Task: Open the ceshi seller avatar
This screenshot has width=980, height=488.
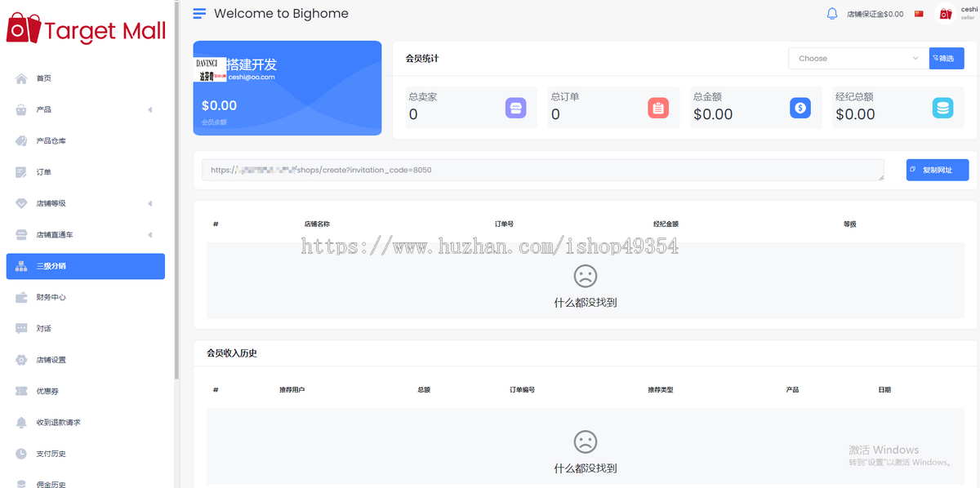Action: (x=946, y=14)
